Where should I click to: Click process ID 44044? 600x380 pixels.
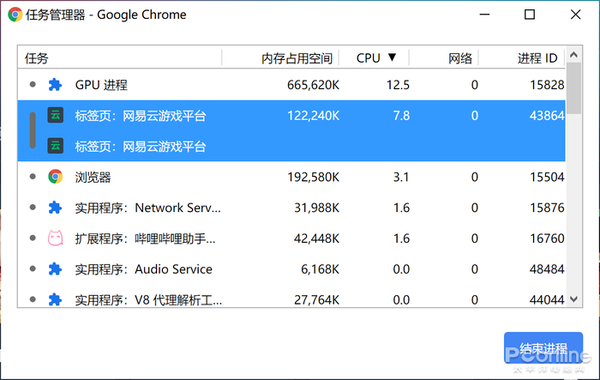pos(547,300)
